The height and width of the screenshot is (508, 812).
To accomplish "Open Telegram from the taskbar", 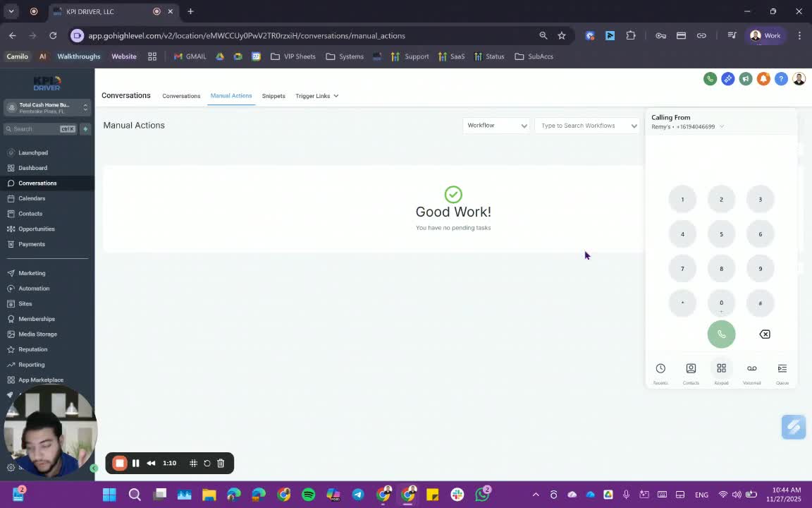I will coord(358,495).
